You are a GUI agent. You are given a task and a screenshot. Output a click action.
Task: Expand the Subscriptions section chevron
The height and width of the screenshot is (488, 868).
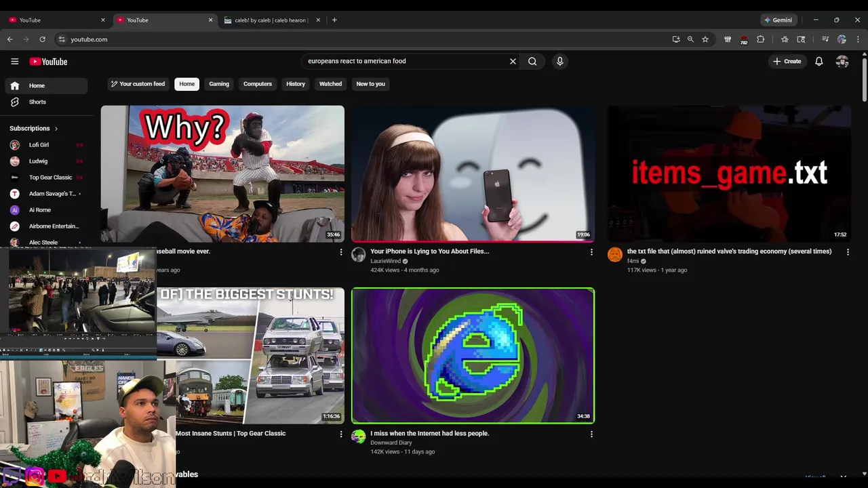(56, 128)
